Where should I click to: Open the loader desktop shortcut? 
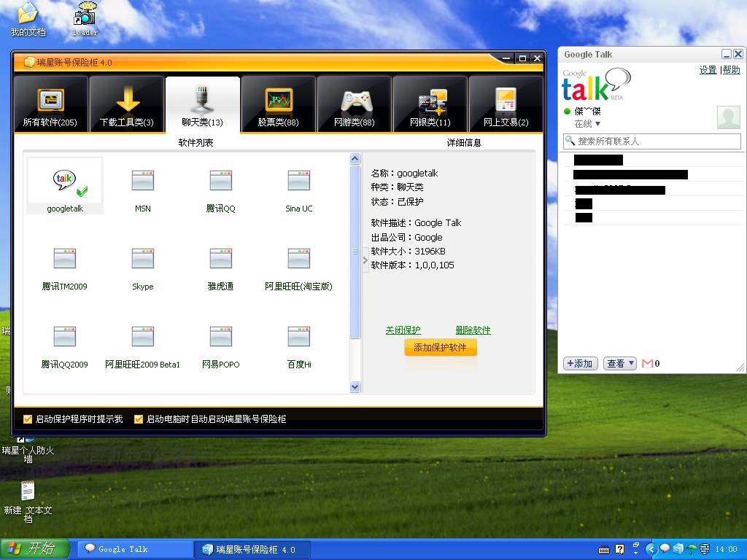point(85,19)
